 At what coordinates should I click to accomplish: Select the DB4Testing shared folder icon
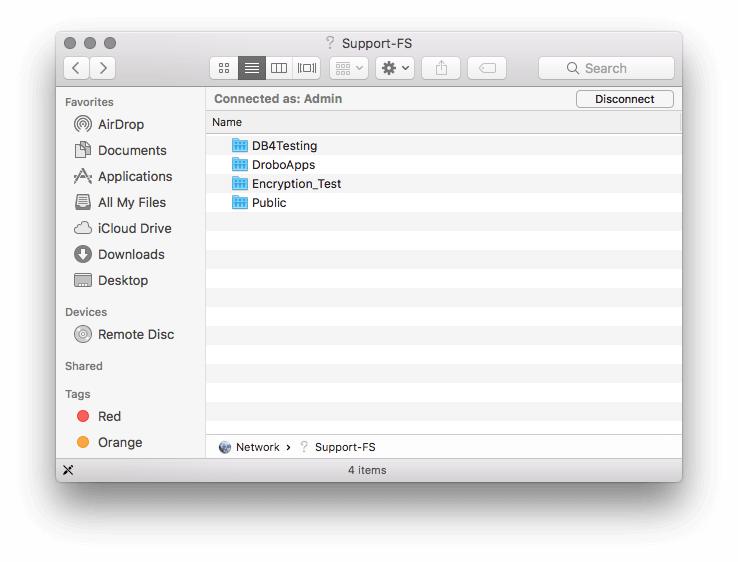240,145
